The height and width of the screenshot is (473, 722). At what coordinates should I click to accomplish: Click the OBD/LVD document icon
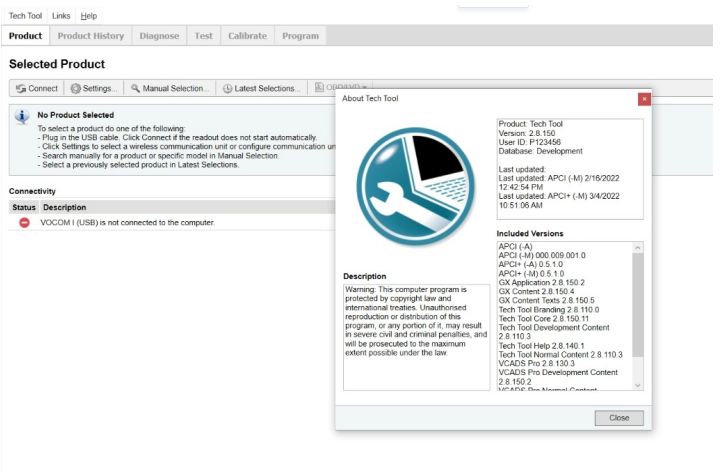coord(319,87)
